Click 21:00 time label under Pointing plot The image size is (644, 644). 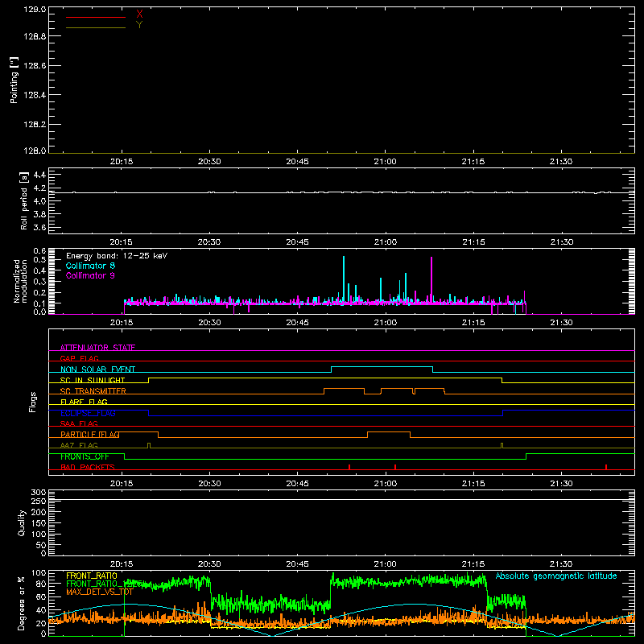click(x=386, y=162)
